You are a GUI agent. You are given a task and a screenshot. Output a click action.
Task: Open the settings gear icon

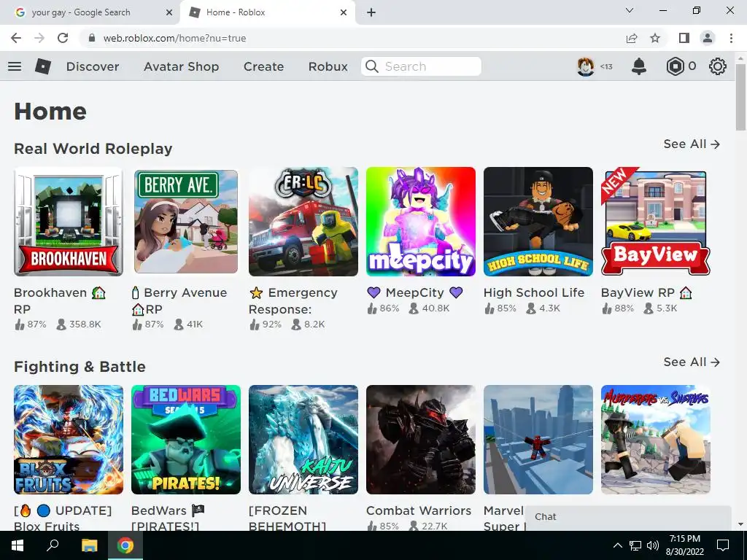[718, 66]
